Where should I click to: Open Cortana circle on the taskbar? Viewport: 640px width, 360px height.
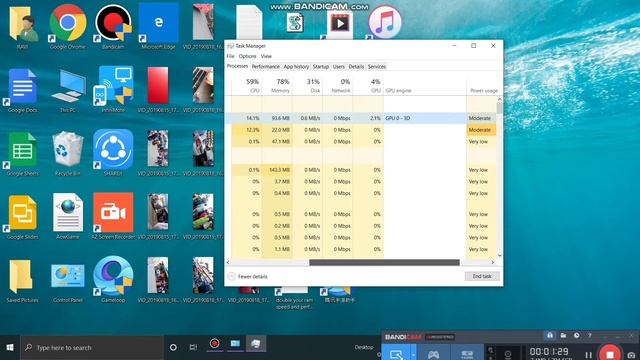click(x=173, y=348)
